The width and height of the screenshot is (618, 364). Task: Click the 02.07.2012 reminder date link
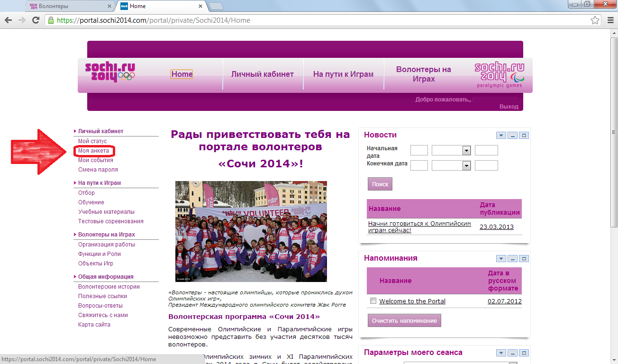pos(505,301)
